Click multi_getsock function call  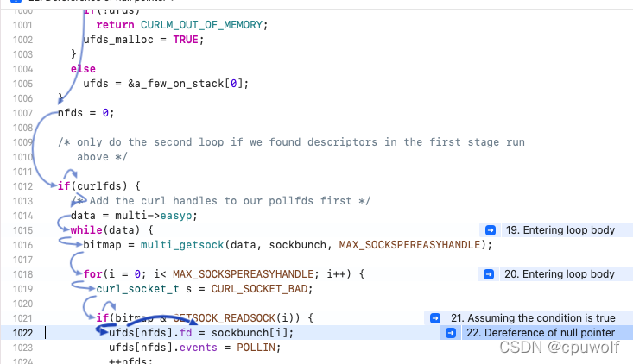pyautogui.click(x=182, y=245)
